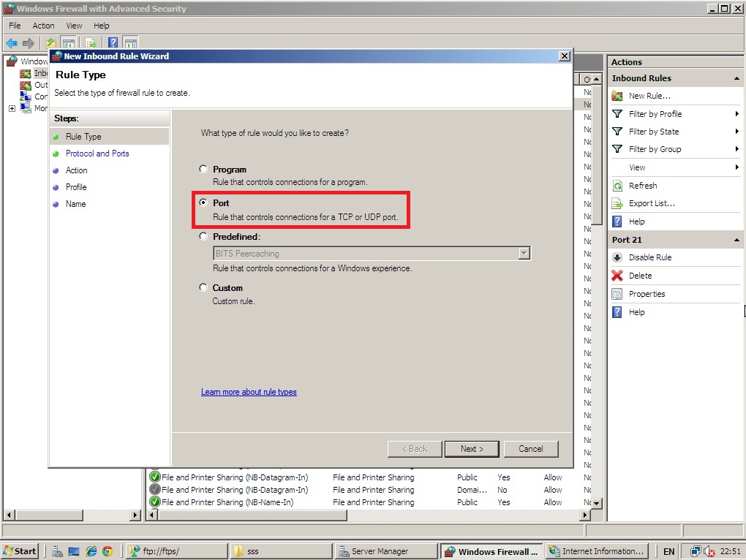Select the Port rule type radio button
The image size is (746, 560).
[x=203, y=203]
